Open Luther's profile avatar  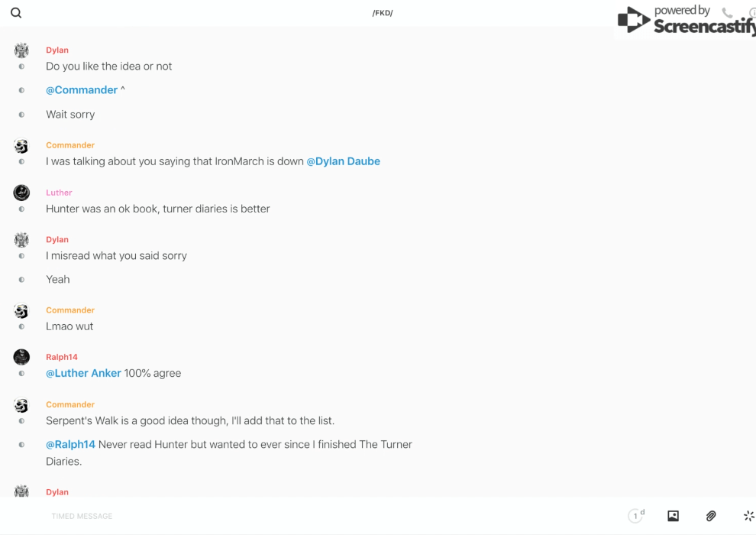pos(21,193)
